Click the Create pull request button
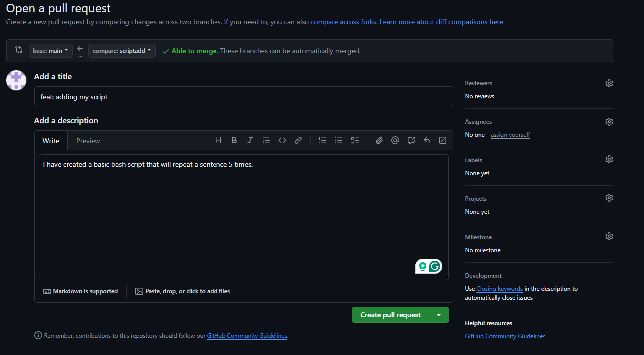 click(390, 315)
